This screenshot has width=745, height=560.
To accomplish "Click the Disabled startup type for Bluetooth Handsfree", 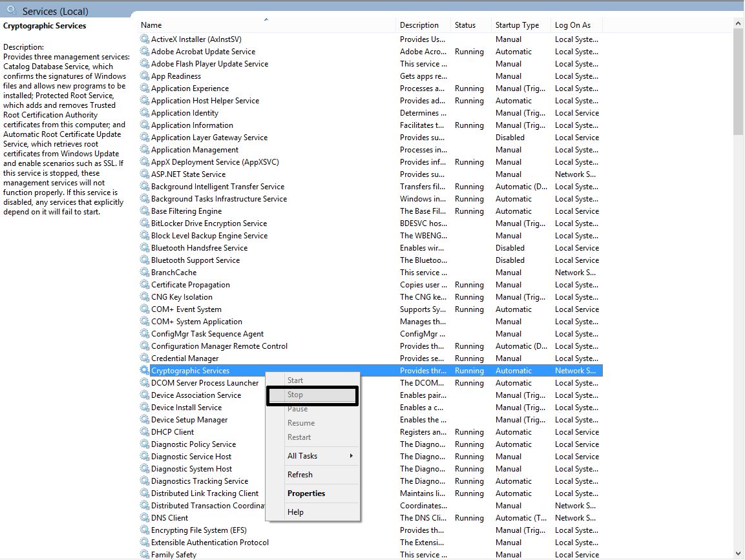I will 510,248.
